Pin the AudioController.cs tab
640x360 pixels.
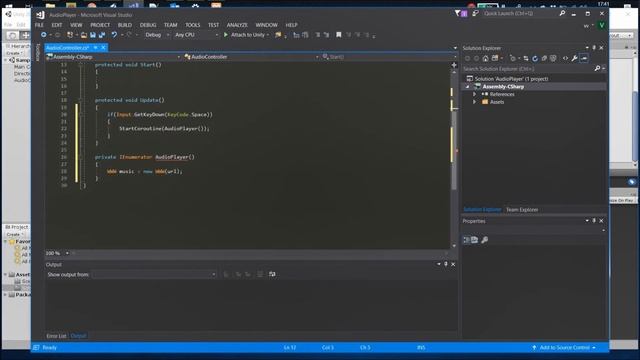pos(96,48)
